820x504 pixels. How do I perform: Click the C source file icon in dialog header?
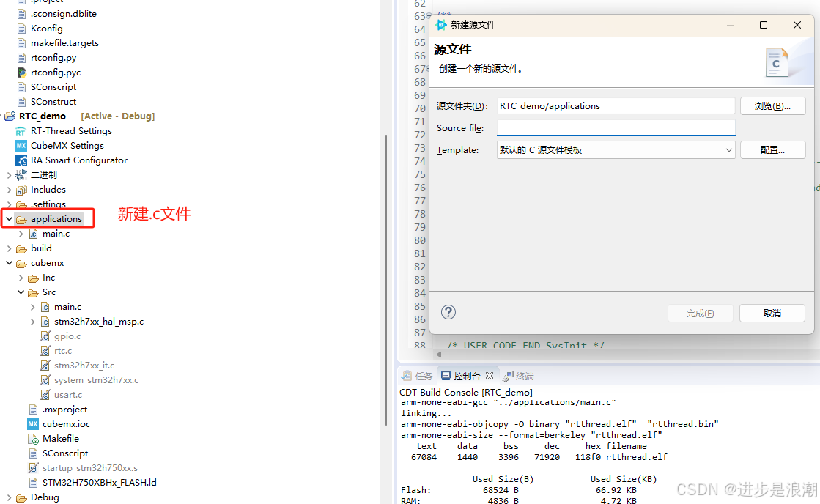pos(776,63)
